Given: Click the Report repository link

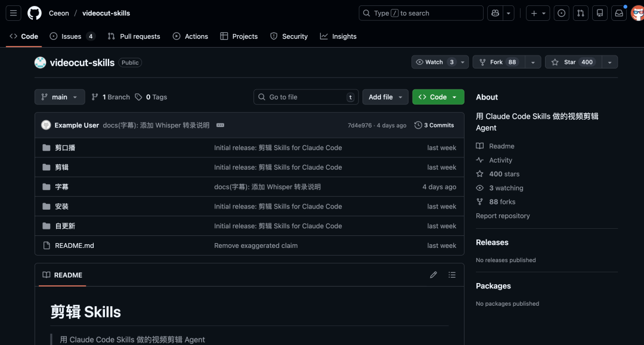Looking at the screenshot, I should [503, 216].
